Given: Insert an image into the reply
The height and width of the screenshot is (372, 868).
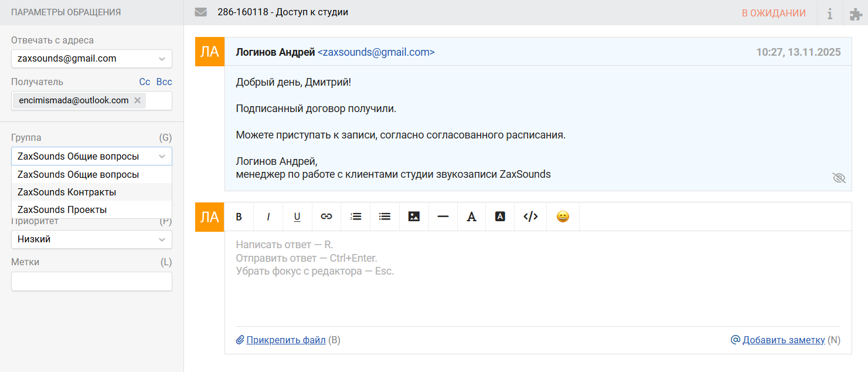Looking at the screenshot, I should tap(414, 217).
